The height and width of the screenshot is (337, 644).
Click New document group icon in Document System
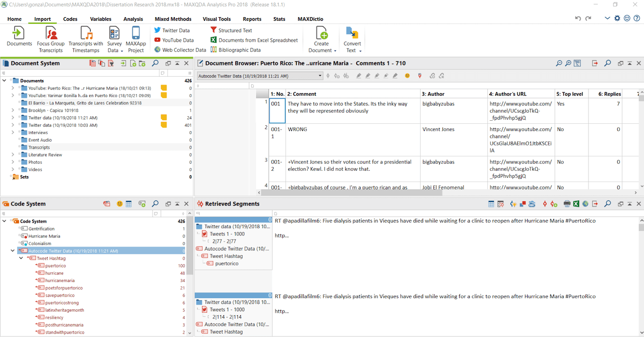pos(142,63)
